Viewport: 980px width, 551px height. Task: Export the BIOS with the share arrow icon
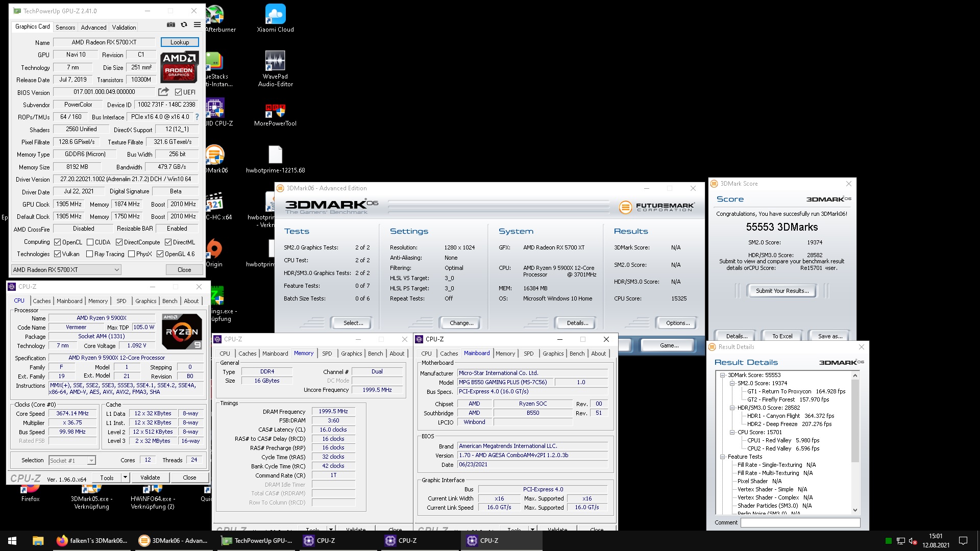coord(163,92)
